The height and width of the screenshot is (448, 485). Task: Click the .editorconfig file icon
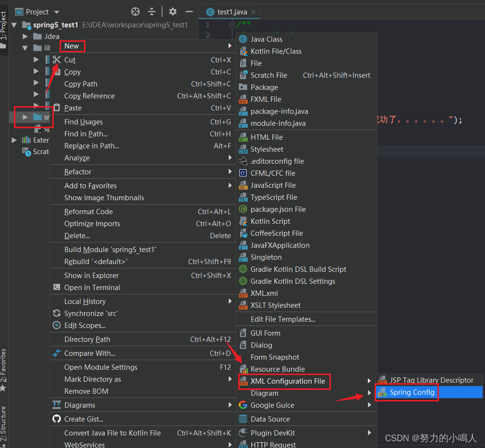243,161
